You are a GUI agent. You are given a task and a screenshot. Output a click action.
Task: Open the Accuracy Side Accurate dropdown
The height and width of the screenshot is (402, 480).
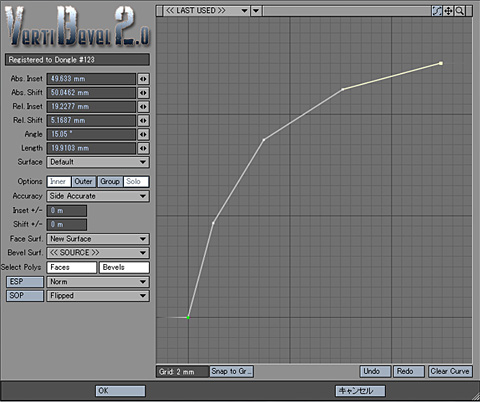[98, 196]
